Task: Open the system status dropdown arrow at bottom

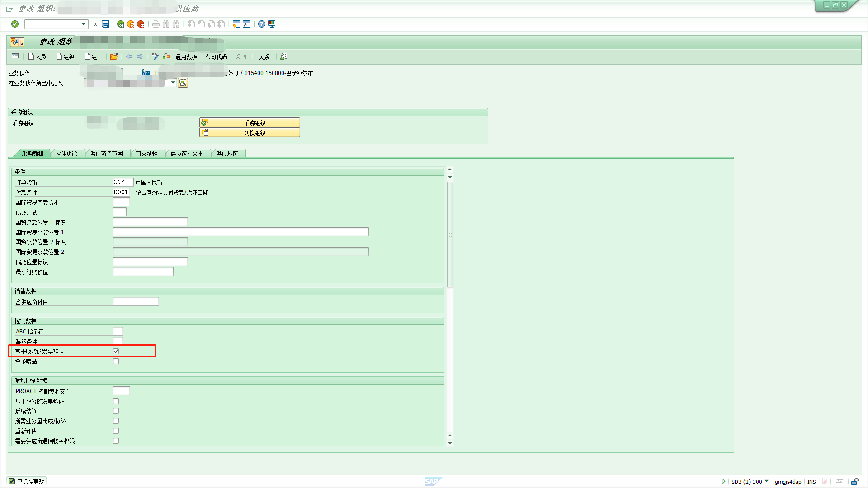Action: pyautogui.click(x=766, y=481)
